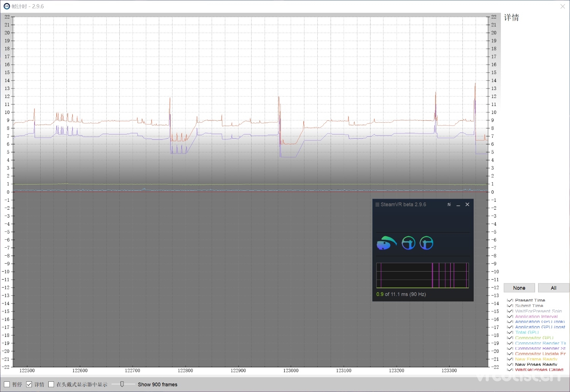
Task: Click the frame timing app icon in title bar
Action: click(6, 6)
